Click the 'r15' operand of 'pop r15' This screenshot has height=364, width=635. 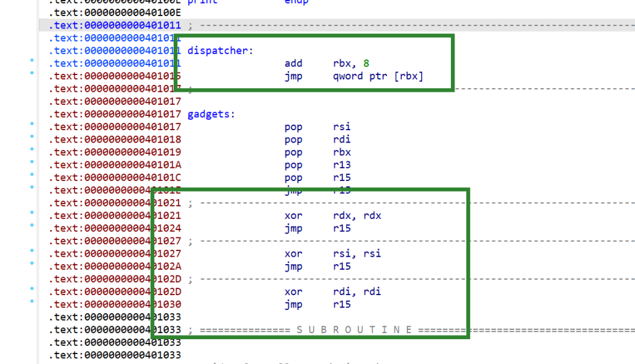[342, 177]
